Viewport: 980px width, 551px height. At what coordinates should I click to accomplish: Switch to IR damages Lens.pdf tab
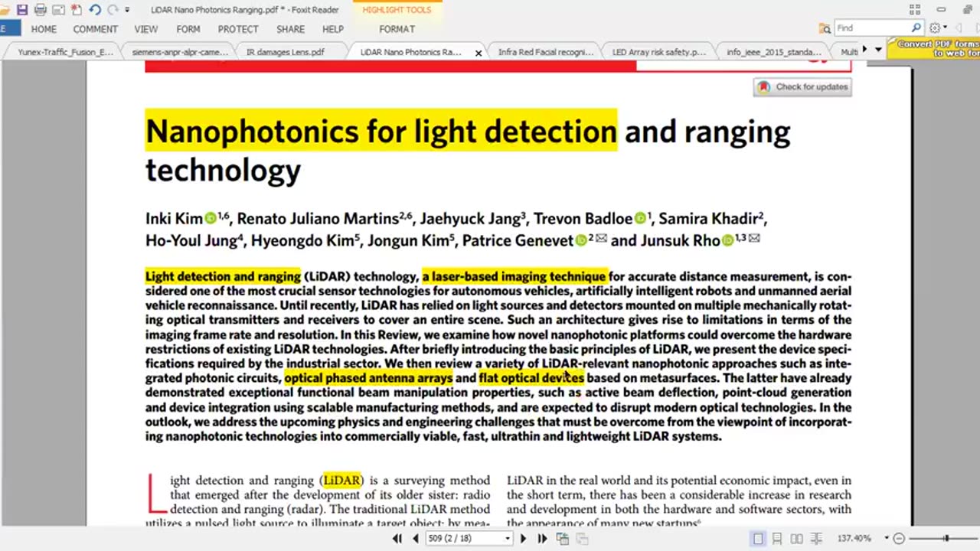pyautogui.click(x=285, y=52)
